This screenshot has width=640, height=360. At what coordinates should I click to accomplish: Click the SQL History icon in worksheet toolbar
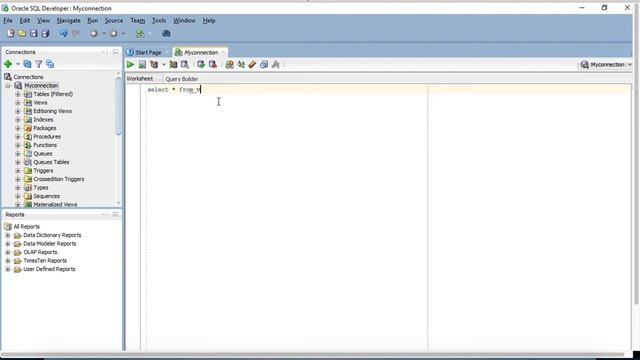pyautogui.click(x=264, y=64)
